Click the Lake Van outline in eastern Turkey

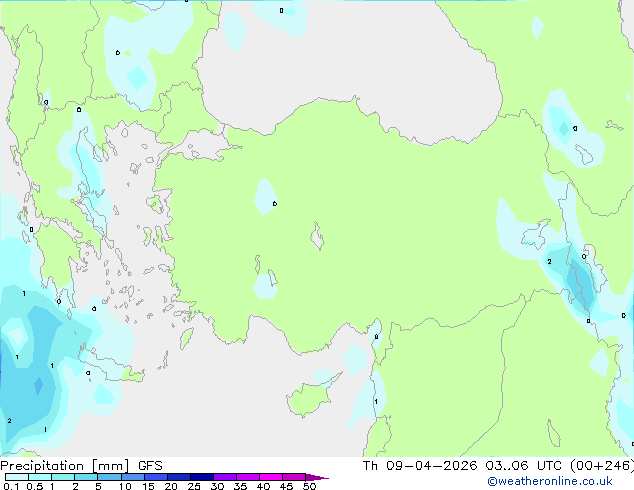[x=536, y=234]
